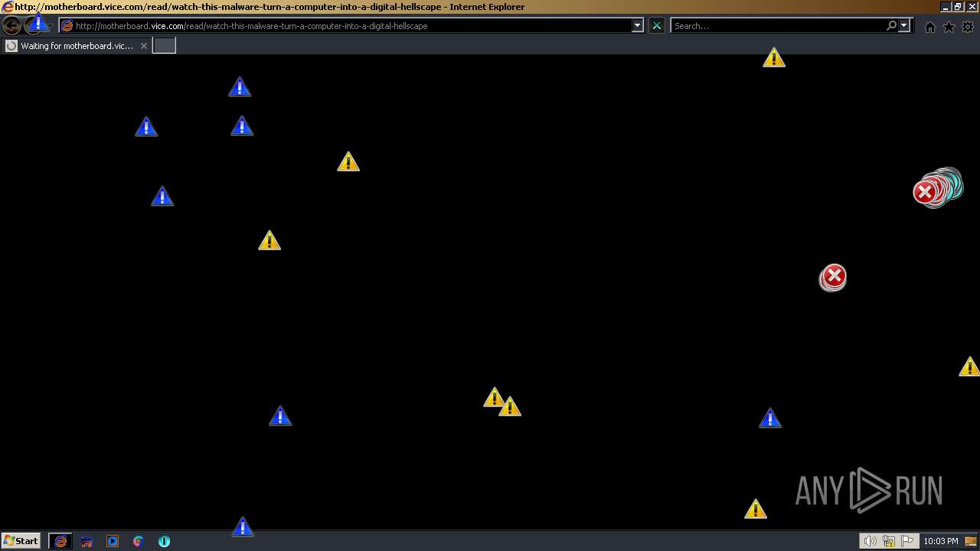
Task: Restore the IE window size
Action: [957, 7]
